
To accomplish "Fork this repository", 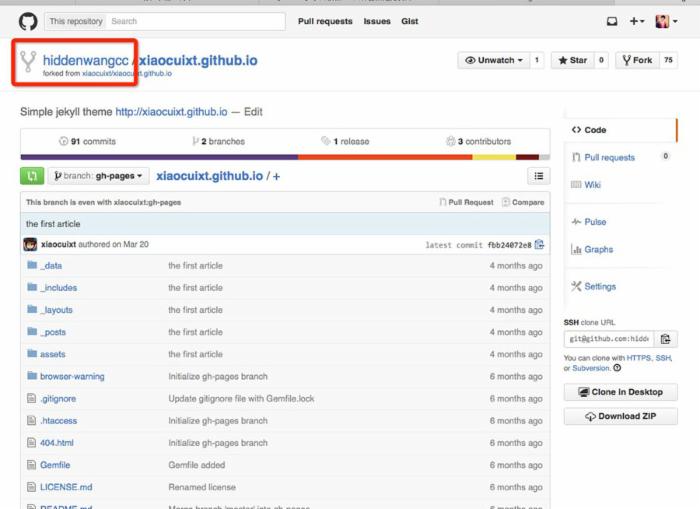I will tap(637, 60).
